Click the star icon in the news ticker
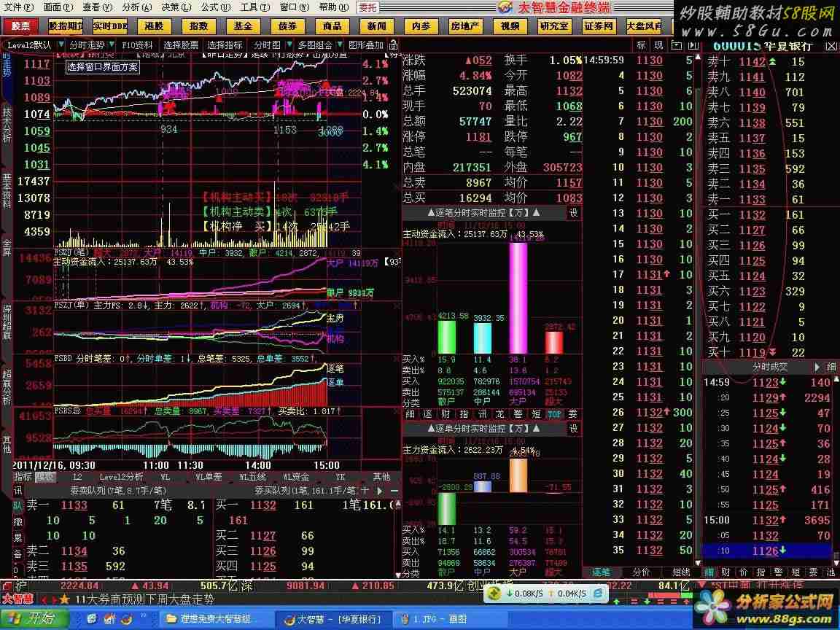 [64, 599]
